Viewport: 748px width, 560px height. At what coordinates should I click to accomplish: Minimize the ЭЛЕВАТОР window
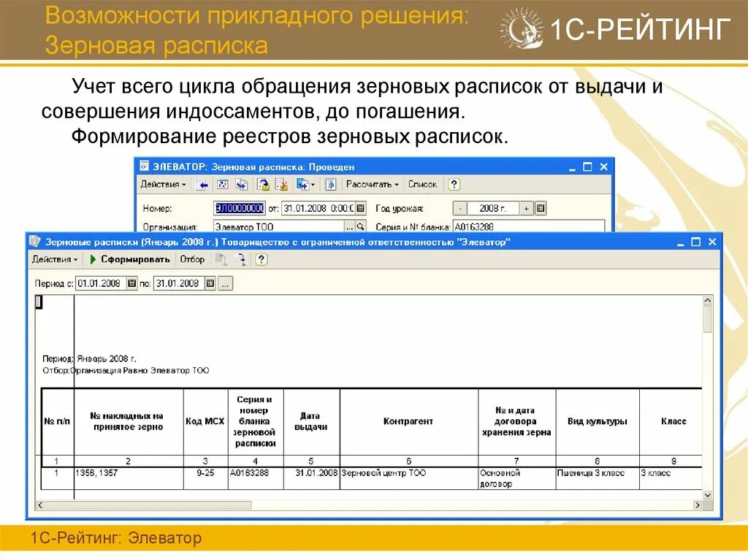(572, 167)
